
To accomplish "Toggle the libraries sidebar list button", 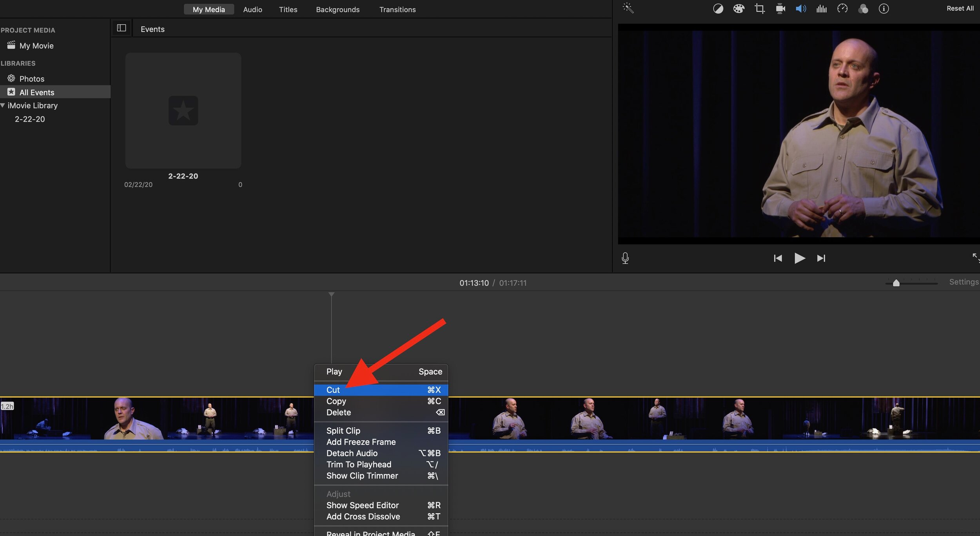I will pos(122,28).
